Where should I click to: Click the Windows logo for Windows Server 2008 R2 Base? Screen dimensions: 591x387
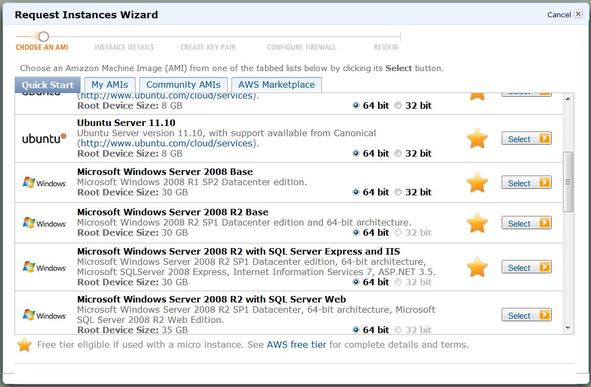44,223
